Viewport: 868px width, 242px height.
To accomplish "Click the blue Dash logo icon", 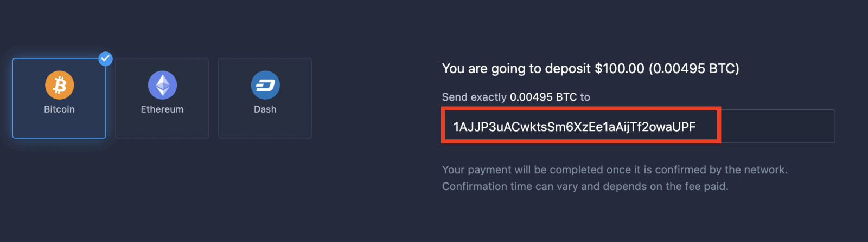I will (x=265, y=85).
